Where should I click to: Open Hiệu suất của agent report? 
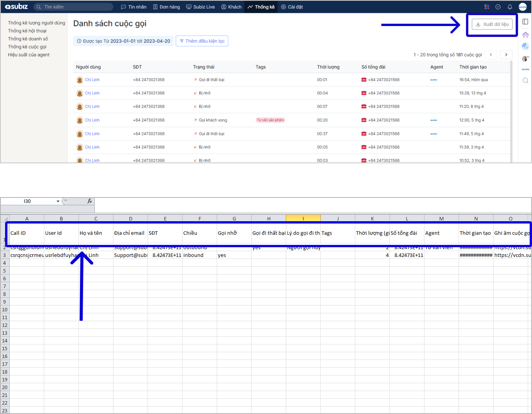pos(29,55)
